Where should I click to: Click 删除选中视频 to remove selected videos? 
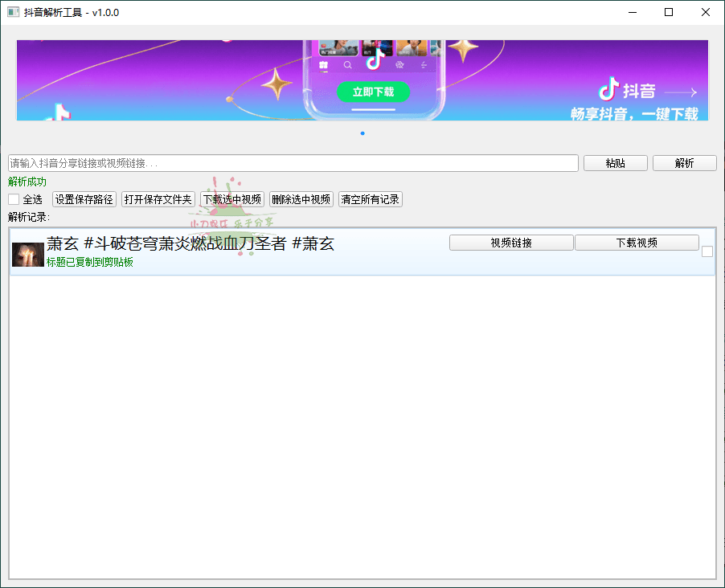300,199
